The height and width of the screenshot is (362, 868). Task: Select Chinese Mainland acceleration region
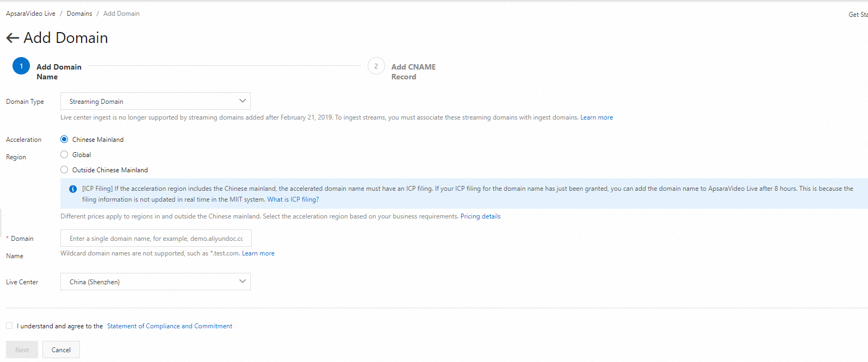tap(64, 140)
